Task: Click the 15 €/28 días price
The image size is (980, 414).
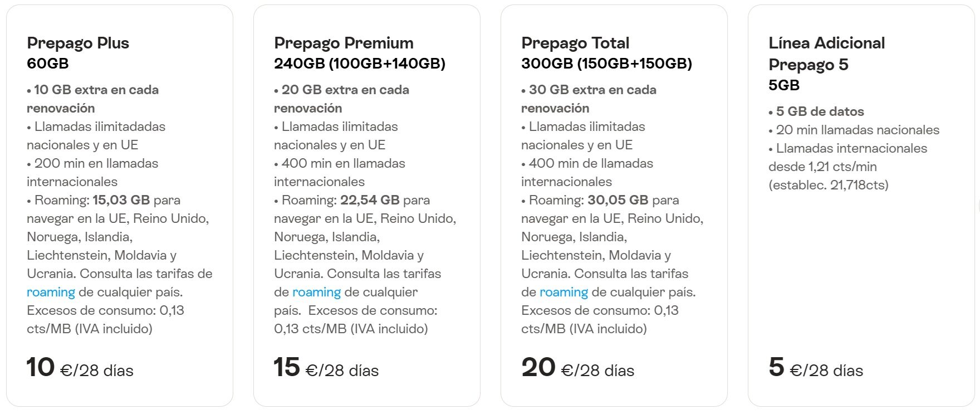Action: (x=326, y=368)
